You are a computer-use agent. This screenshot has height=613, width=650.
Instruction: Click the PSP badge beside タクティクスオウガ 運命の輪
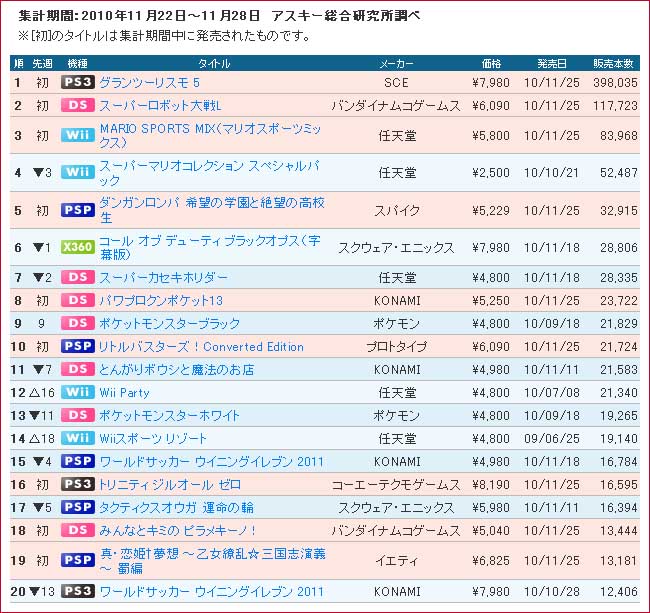tap(78, 507)
